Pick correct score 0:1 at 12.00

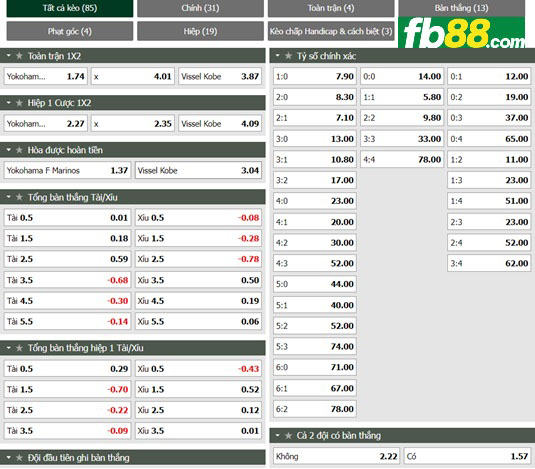click(489, 76)
